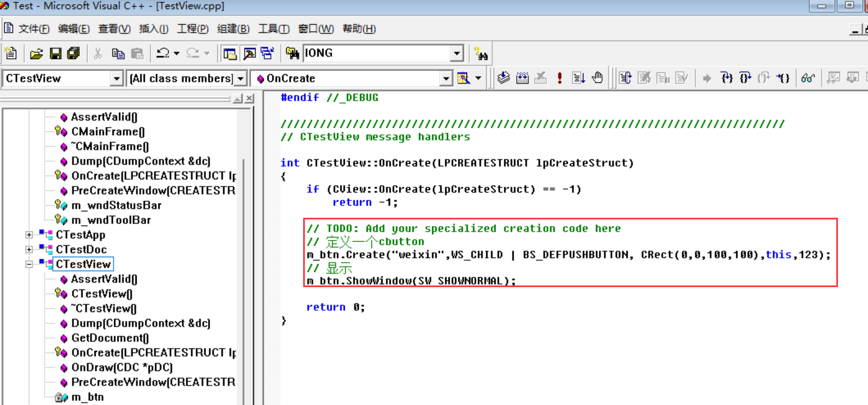Screen dimensions: 868x405
Task: Open the CTestView class combo dropdown
Action: (x=116, y=79)
